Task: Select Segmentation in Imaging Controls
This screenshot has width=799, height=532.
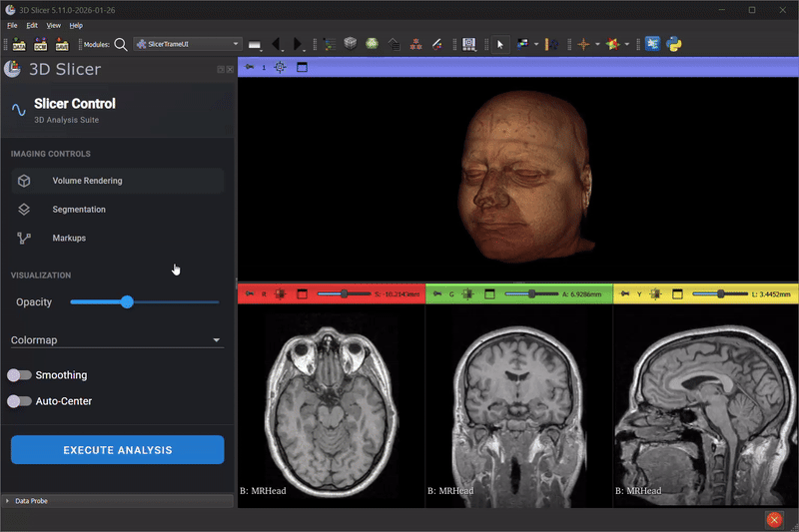Action: 79,210
